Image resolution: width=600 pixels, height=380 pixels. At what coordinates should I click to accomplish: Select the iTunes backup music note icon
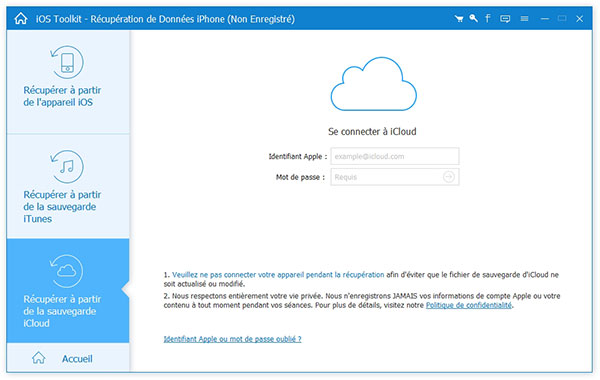(67, 166)
